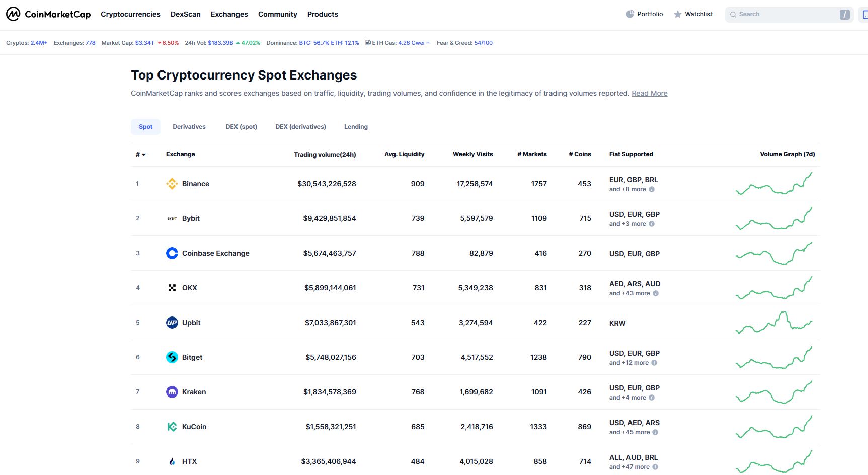Image resolution: width=868 pixels, height=475 pixels.
Task: Switch to the DEX (derivatives) tab
Action: point(300,127)
